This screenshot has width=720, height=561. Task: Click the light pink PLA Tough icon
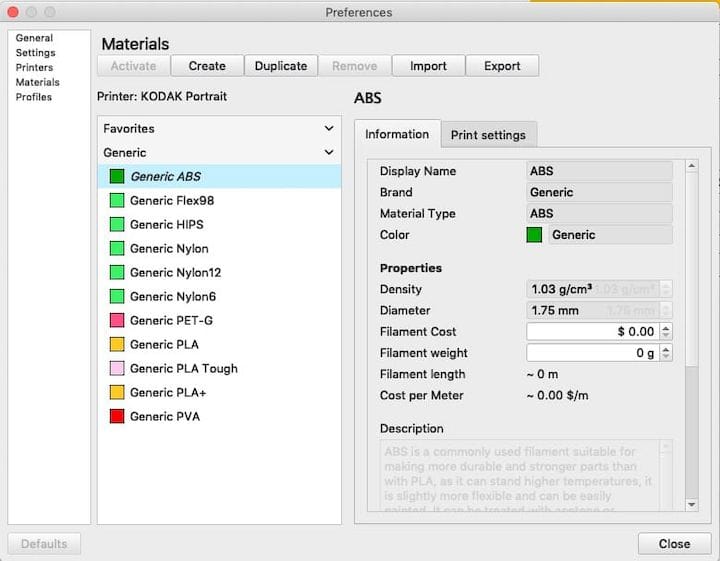point(117,369)
